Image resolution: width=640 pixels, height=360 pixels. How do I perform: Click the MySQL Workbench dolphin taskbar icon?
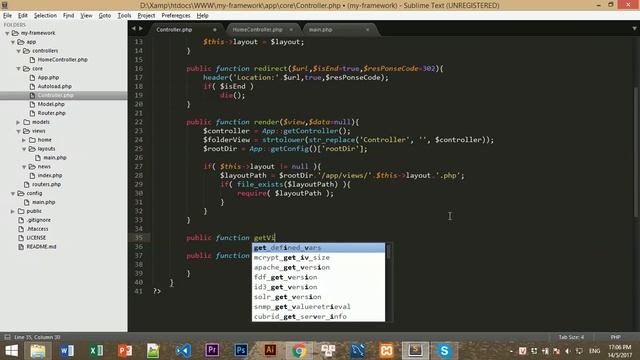357,351
